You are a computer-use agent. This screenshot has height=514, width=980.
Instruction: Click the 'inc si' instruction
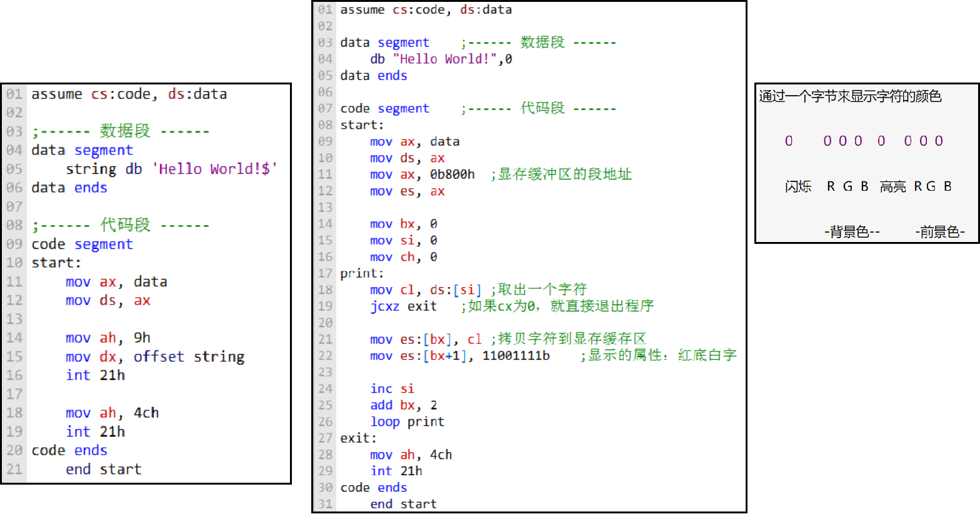coord(392,389)
